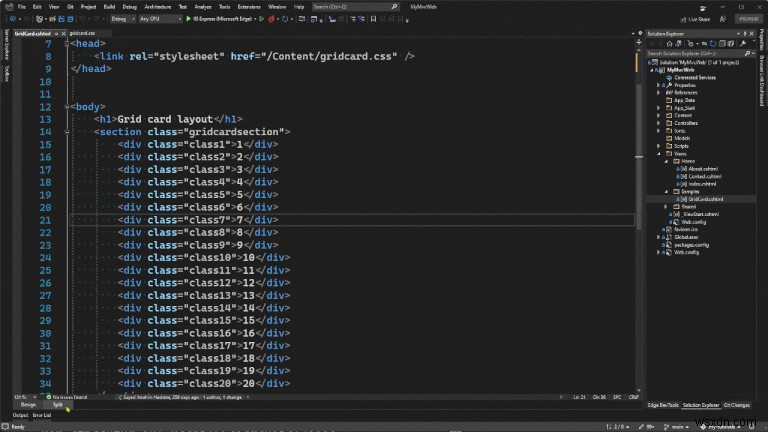Expand the Controllers folder
This screenshot has height=432, width=768.
click(x=659, y=123)
